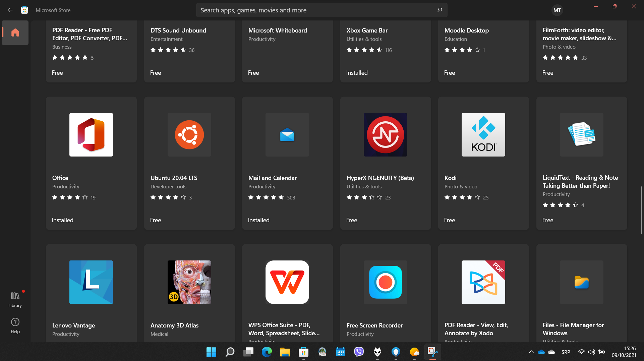Click the Kodi title text
The width and height of the screenshot is (644, 361).
point(451,178)
